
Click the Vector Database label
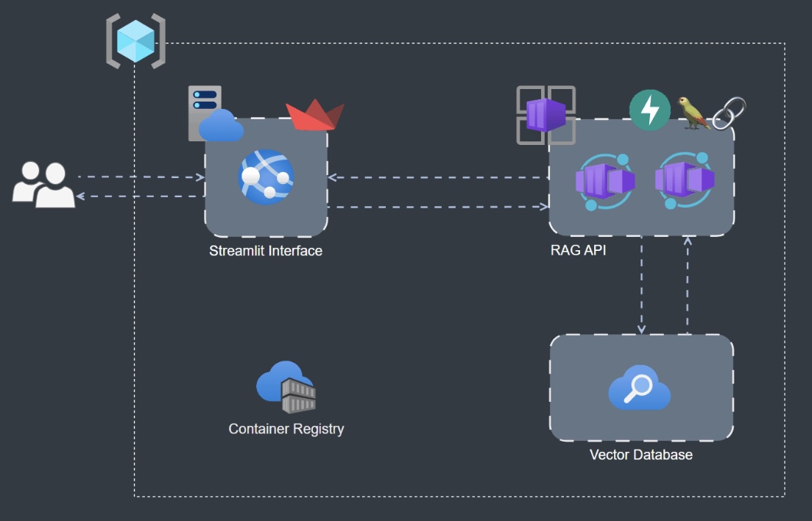[x=640, y=455]
